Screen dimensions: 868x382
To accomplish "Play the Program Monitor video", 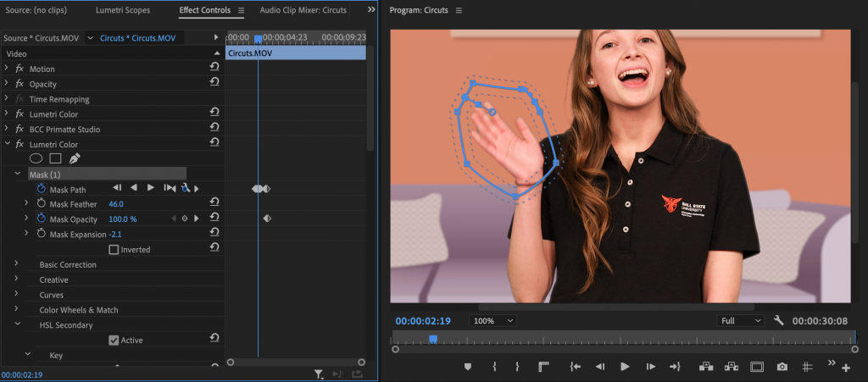I will point(626,367).
